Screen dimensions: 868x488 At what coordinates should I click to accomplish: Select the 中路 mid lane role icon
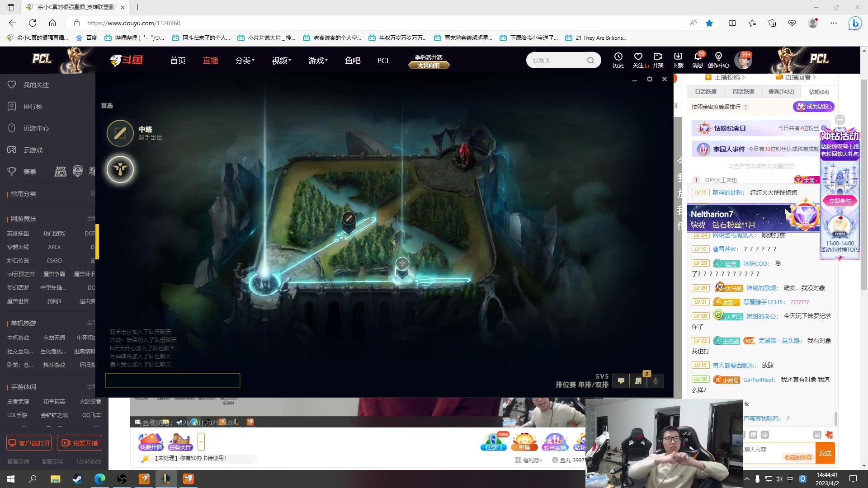tap(120, 133)
